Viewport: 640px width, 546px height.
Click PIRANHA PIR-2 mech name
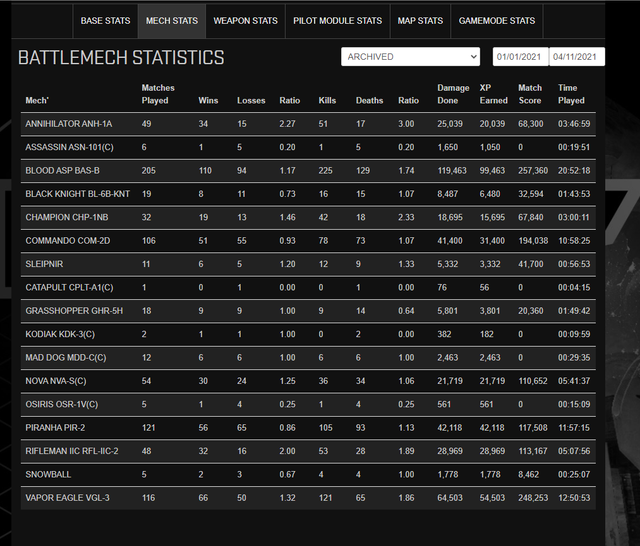pos(55,428)
